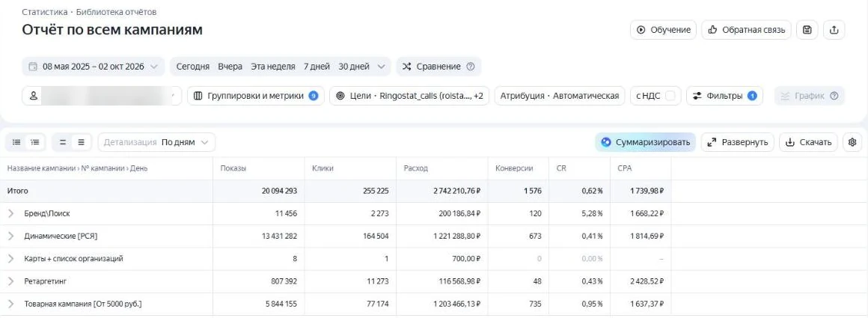Expand the Товарная кампания [От 5000 руб.] row
Screen dimensions: 868x318
pos(11,304)
